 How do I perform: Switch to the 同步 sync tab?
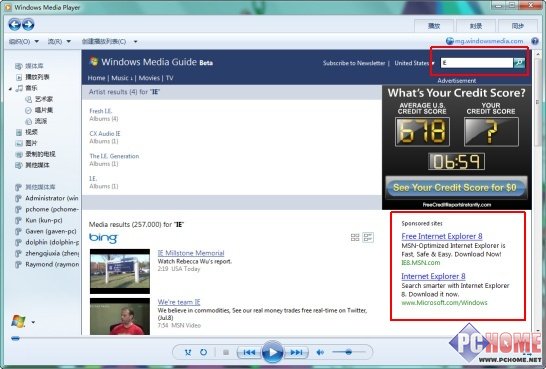517,26
